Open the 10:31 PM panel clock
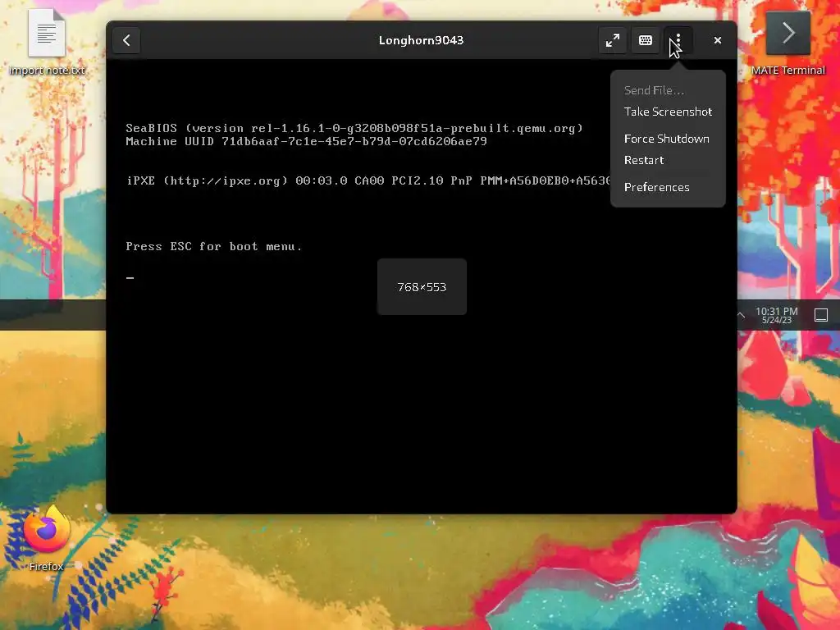 [776, 315]
